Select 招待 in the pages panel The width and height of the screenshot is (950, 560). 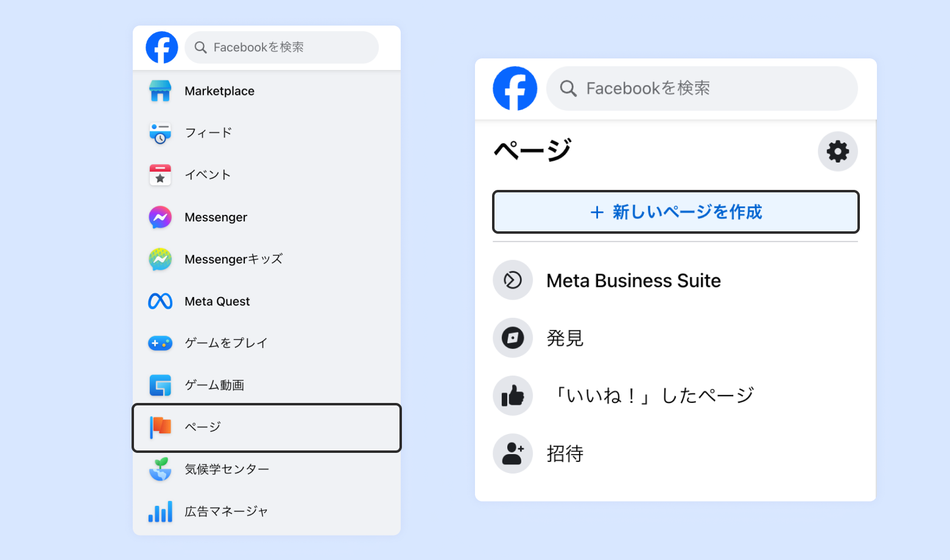click(565, 453)
